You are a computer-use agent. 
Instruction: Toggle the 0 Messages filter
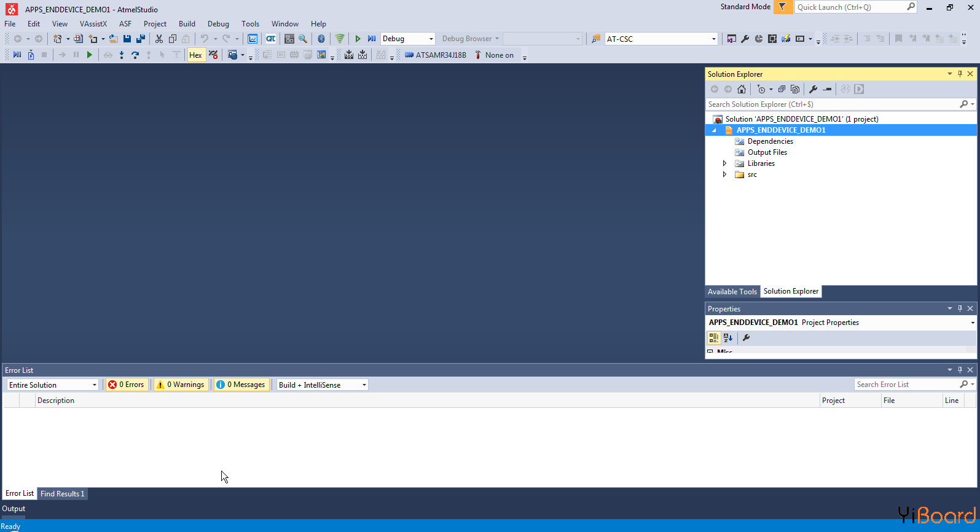click(241, 385)
